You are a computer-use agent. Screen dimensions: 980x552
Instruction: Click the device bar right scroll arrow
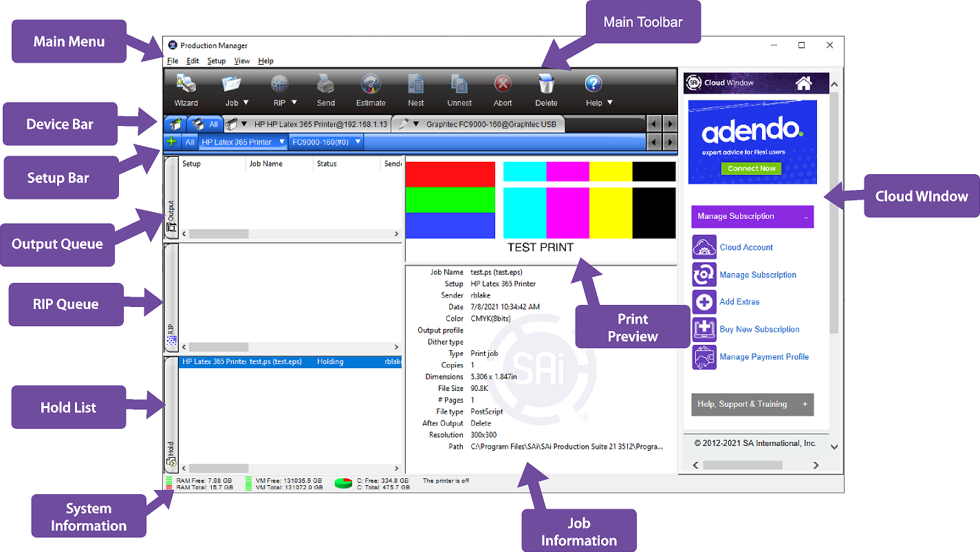670,125
